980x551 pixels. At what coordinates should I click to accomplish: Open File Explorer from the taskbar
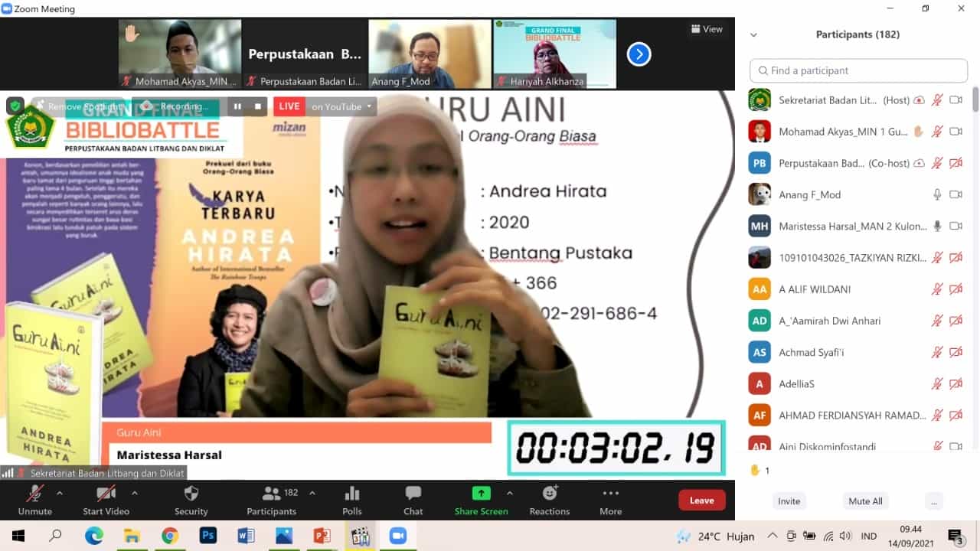pos(132,536)
